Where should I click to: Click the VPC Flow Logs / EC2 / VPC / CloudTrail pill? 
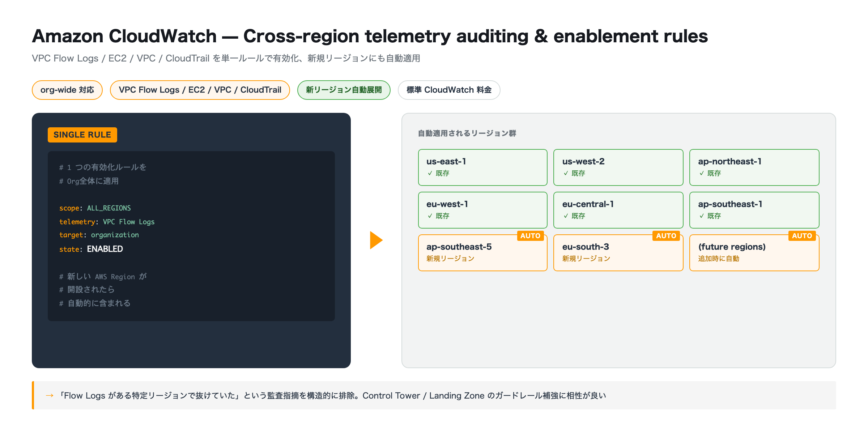(200, 90)
